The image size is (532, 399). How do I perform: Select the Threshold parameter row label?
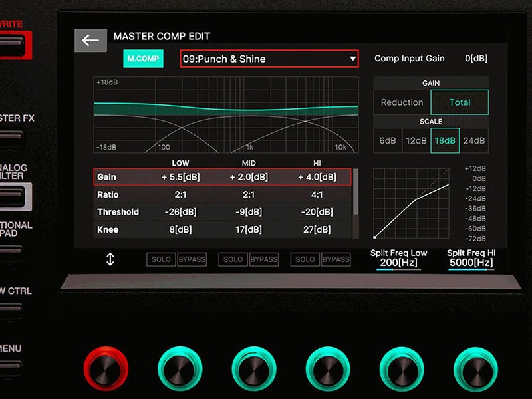click(118, 212)
